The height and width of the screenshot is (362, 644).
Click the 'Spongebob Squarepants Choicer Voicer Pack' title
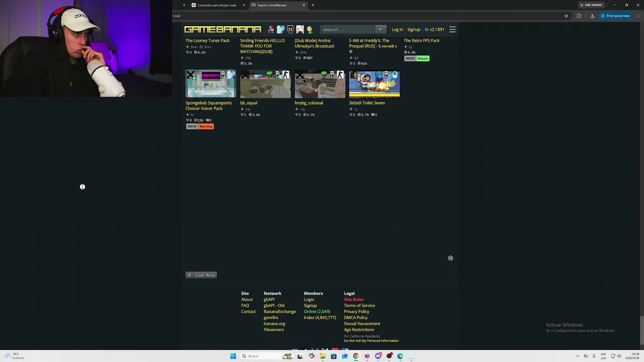pyautogui.click(x=209, y=106)
